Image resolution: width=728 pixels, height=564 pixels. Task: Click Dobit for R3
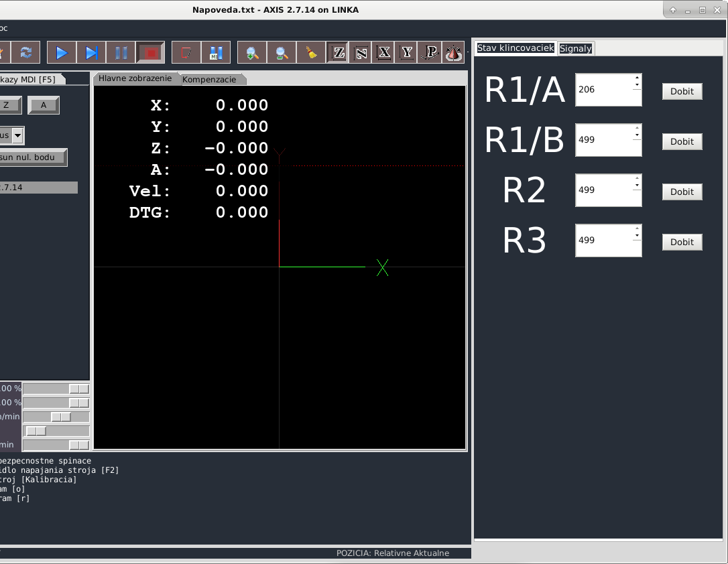682,242
